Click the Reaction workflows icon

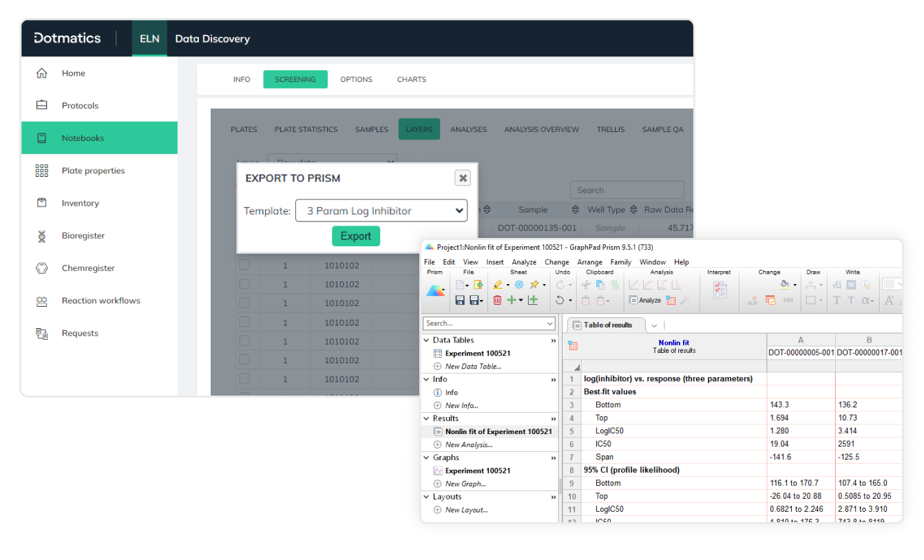(42, 301)
